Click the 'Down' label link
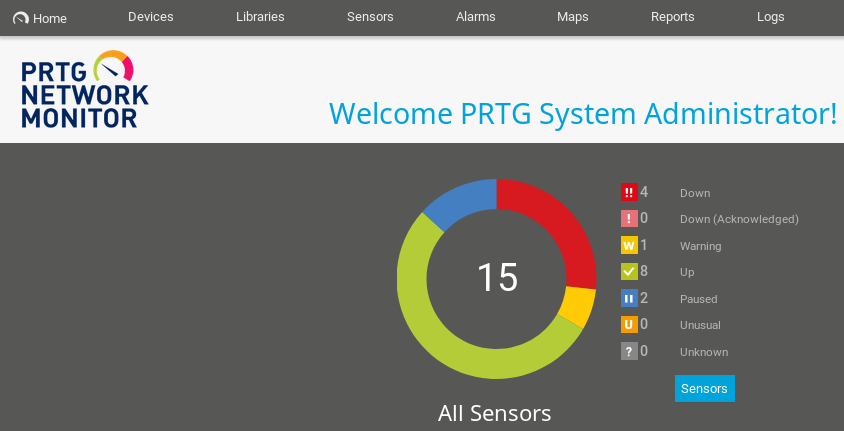 [x=695, y=193]
